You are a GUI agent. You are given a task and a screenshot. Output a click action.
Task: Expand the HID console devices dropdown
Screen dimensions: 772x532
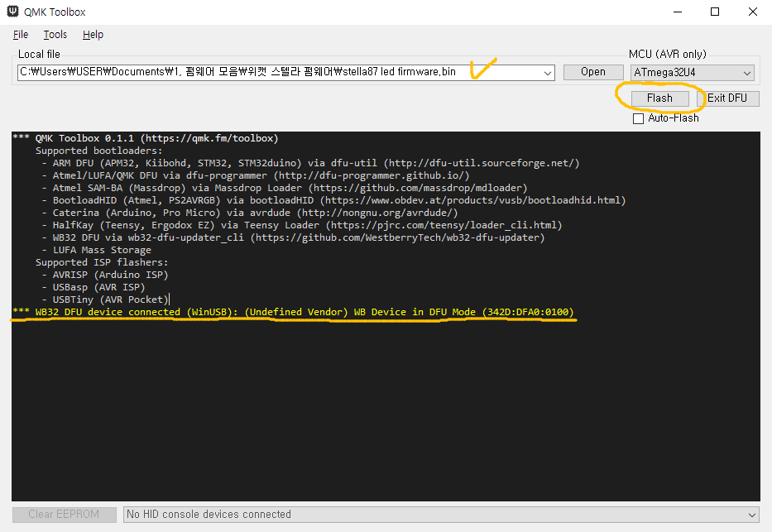point(441,515)
